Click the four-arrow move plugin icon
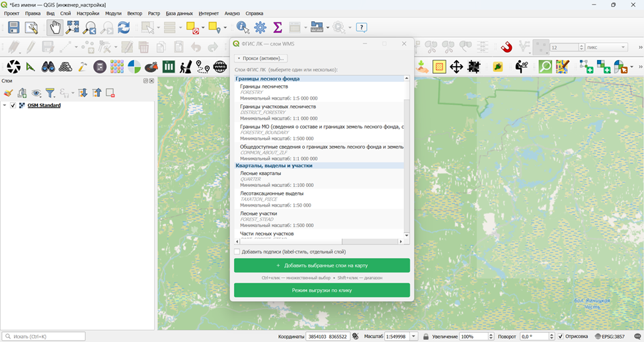Image resolution: width=644 pixels, height=342 pixels. pos(456,67)
